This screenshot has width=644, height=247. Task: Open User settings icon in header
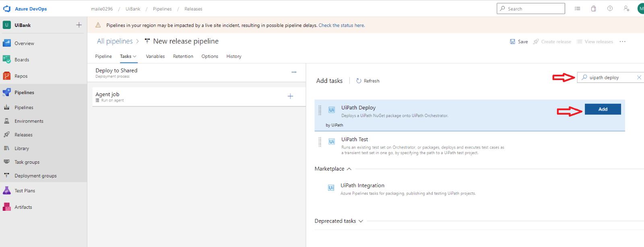pos(626,8)
